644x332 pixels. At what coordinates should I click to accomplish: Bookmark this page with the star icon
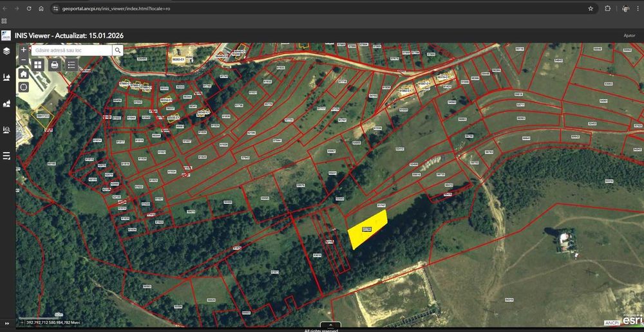[591, 8]
